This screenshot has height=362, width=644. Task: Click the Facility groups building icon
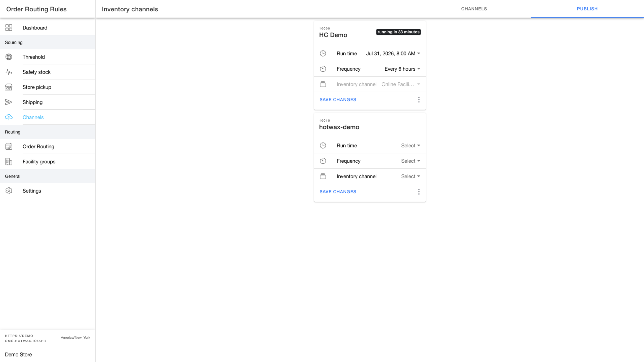click(9, 161)
